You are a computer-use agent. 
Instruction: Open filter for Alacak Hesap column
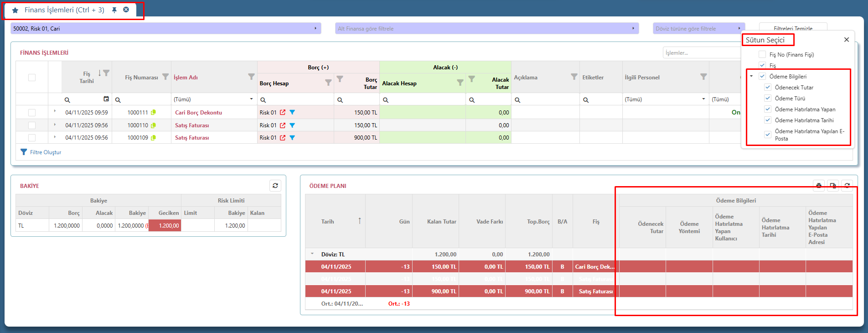coord(460,83)
